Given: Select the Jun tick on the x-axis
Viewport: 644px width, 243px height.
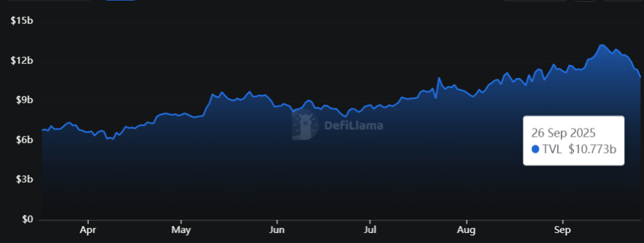Looking at the screenshot, I should pyautogui.click(x=277, y=230).
